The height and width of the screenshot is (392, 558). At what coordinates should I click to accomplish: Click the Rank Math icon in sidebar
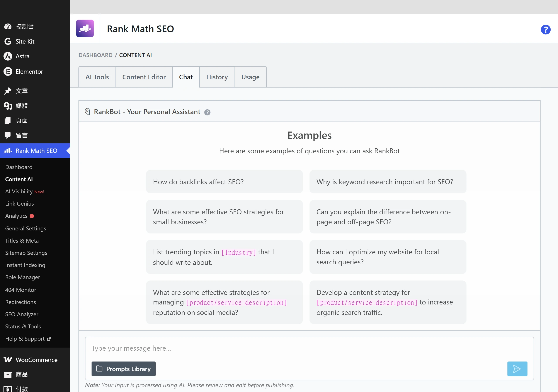8,150
